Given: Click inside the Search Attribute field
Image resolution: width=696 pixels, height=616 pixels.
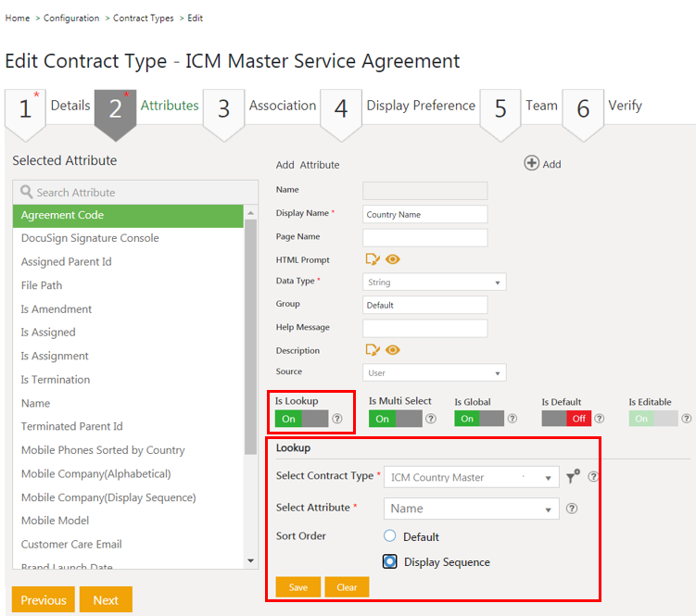Looking at the screenshot, I should [x=135, y=193].
